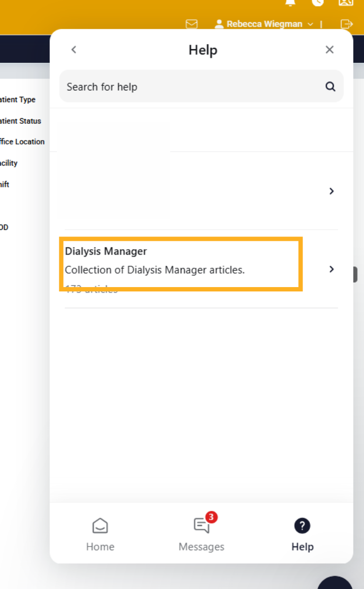Screen dimensions: 364x589
Task: Click the cut-off "atient Status" label behind Help
Action: click(20, 121)
